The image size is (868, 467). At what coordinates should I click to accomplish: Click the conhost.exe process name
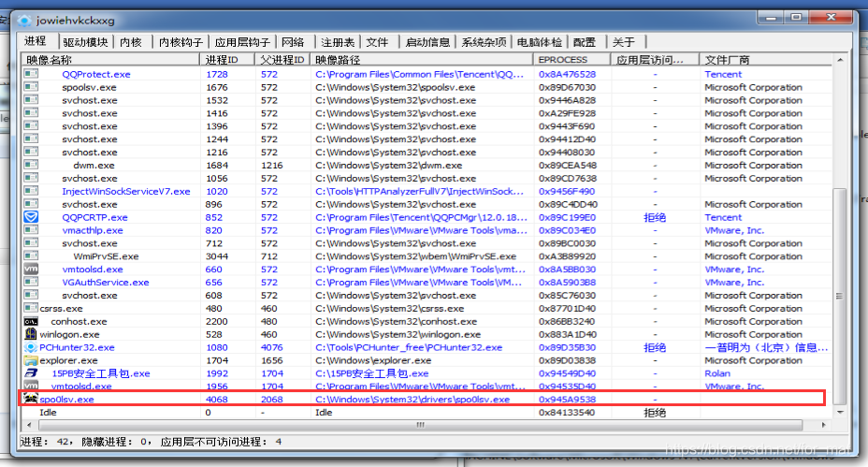click(x=80, y=321)
